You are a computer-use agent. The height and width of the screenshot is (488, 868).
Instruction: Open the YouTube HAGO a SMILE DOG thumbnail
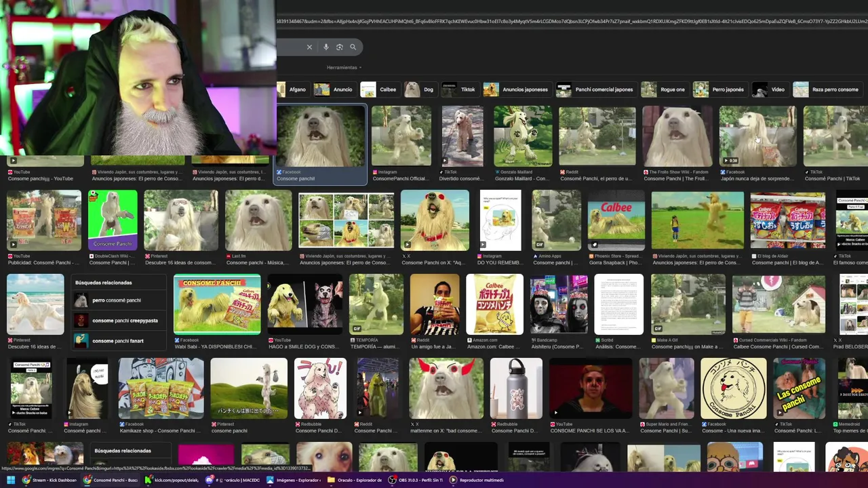[305, 304]
